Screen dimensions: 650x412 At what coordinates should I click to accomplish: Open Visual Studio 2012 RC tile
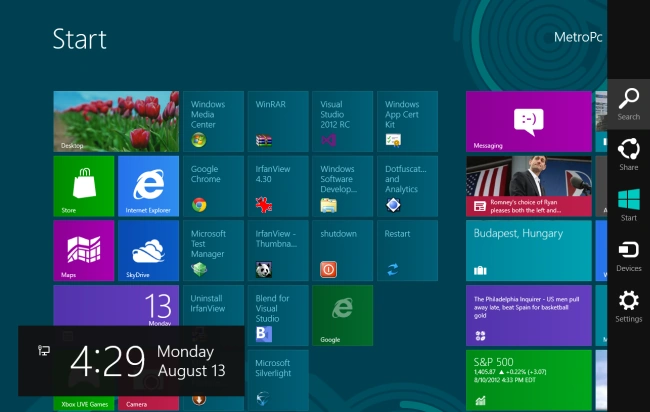pos(343,121)
